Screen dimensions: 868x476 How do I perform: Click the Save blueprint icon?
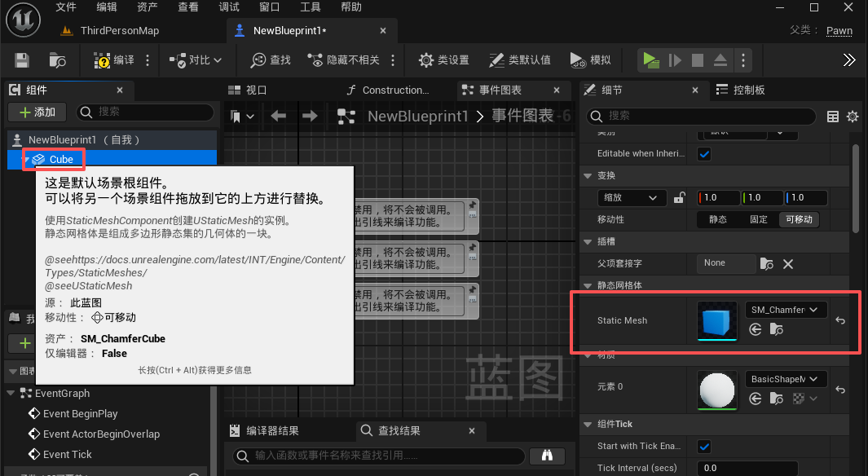click(22, 60)
